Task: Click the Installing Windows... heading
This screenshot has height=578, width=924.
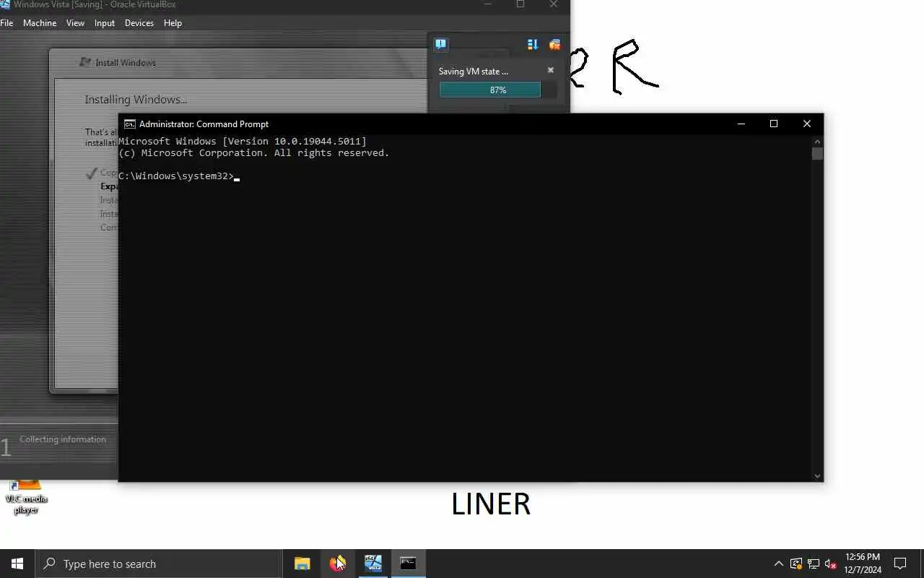Action: [x=136, y=100]
